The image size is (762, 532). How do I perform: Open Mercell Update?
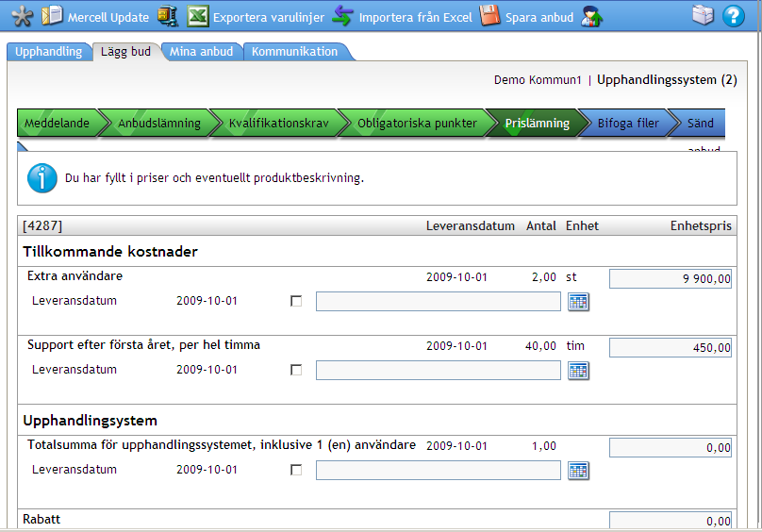pyautogui.click(x=108, y=18)
